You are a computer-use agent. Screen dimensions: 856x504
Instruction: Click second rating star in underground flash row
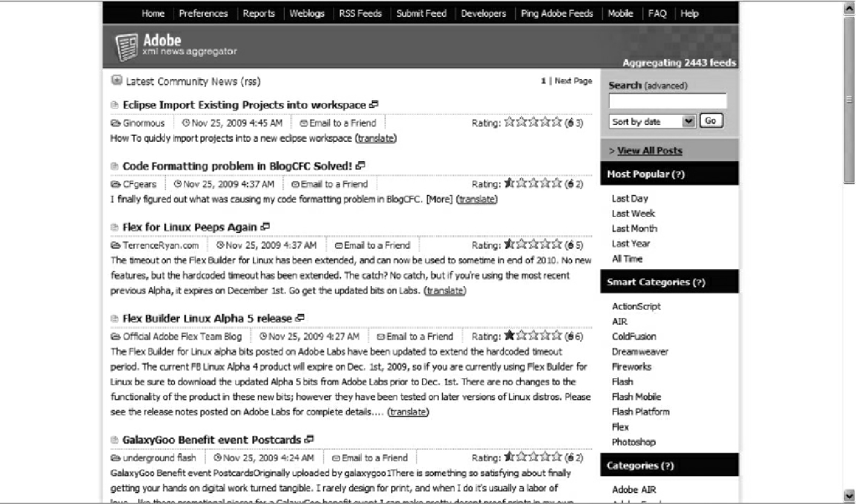point(522,458)
